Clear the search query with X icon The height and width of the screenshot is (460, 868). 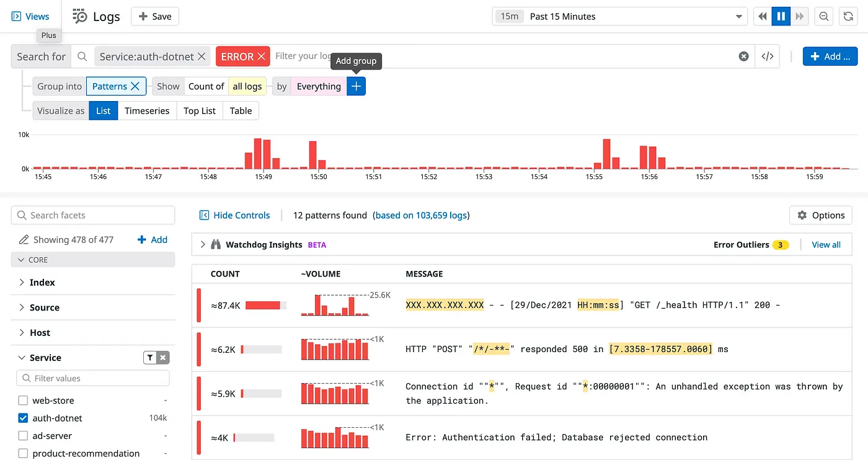(743, 56)
